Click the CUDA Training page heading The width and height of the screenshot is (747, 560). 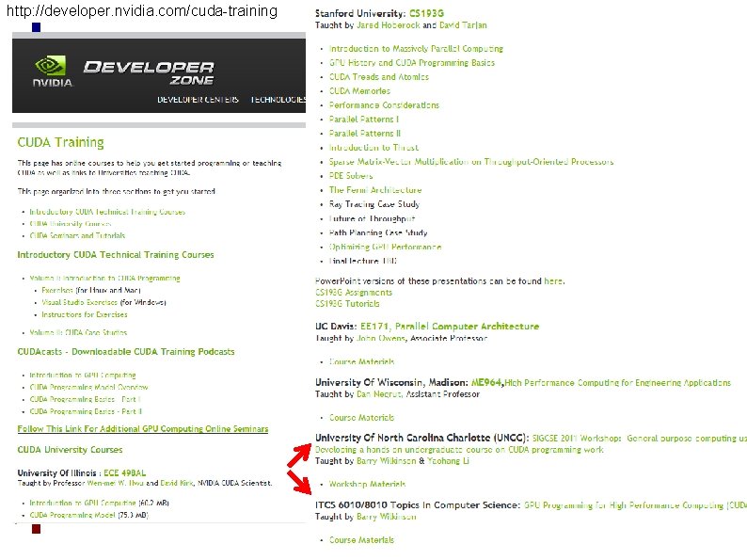60,142
